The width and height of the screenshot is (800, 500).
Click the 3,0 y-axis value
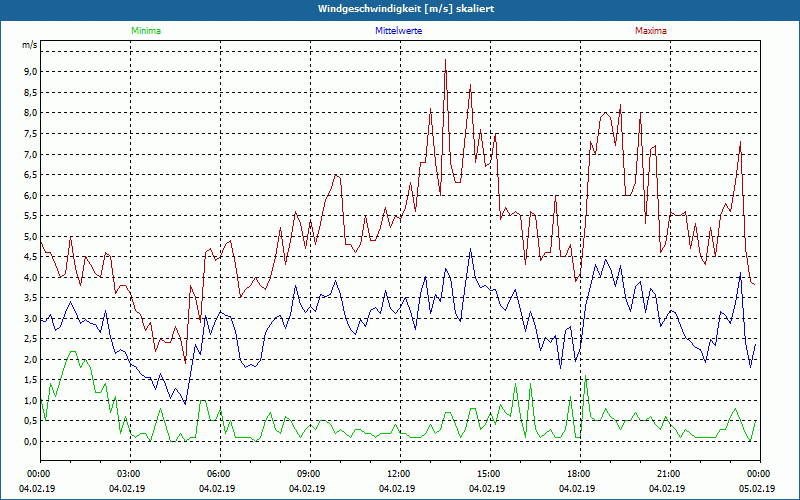coord(31,318)
